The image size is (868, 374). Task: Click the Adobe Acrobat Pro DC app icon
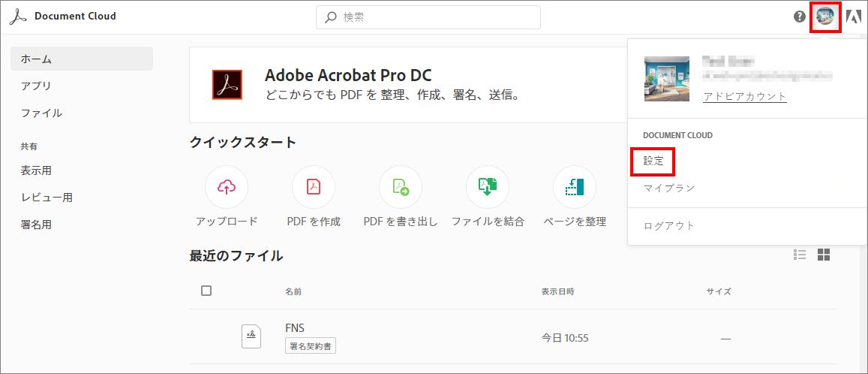coord(227,85)
